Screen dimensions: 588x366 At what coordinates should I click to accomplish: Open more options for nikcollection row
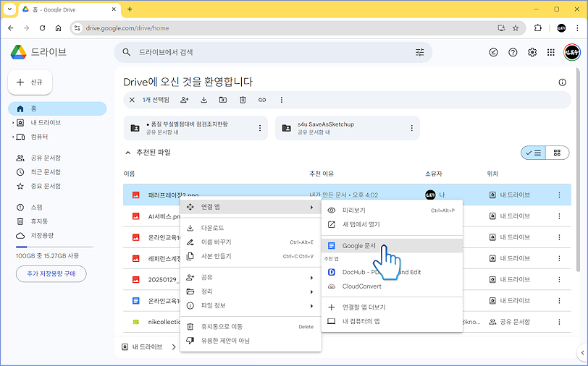pos(559,322)
